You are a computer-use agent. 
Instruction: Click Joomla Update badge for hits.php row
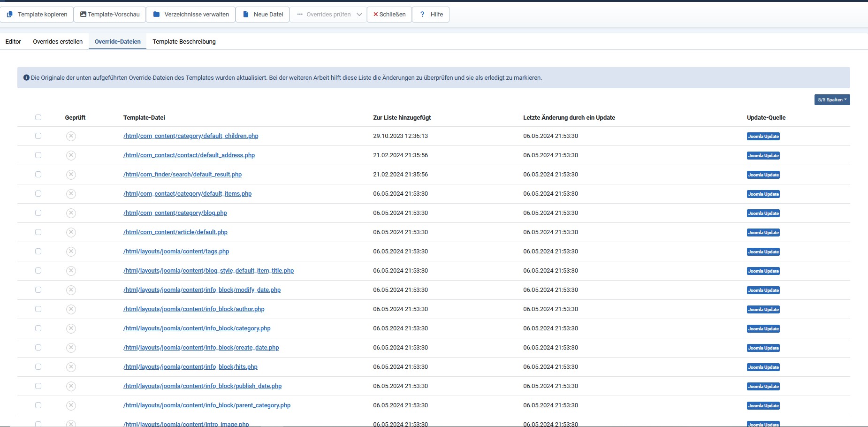[763, 367]
